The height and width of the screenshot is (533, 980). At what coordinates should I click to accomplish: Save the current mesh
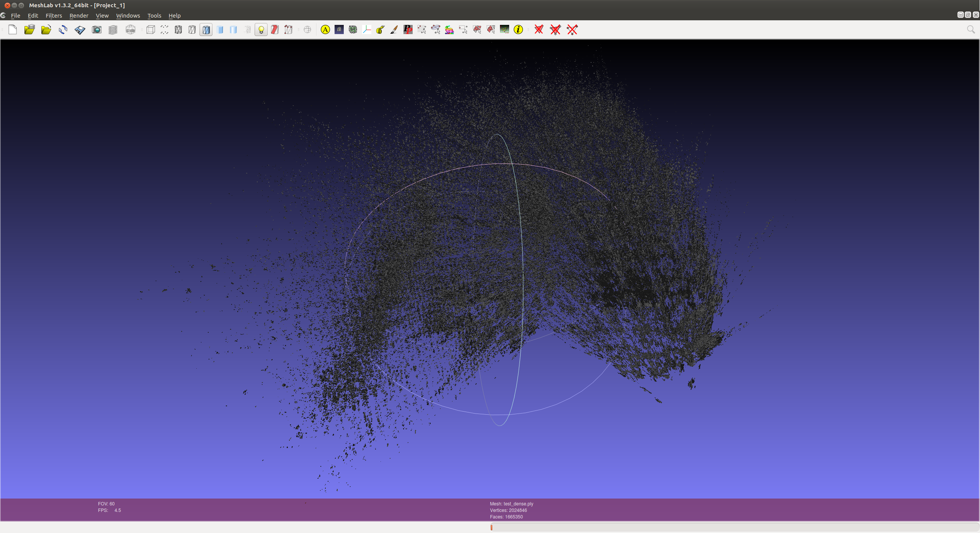[x=79, y=29]
